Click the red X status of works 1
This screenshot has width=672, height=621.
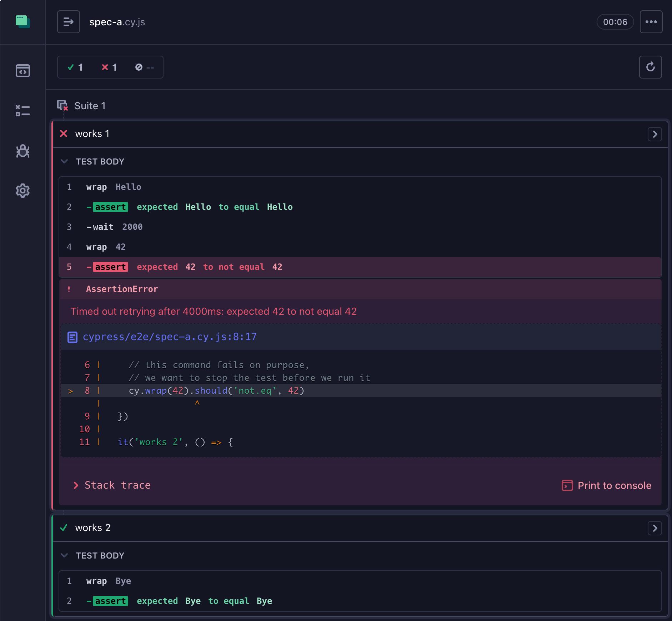pyautogui.click(x=64, y=134)
